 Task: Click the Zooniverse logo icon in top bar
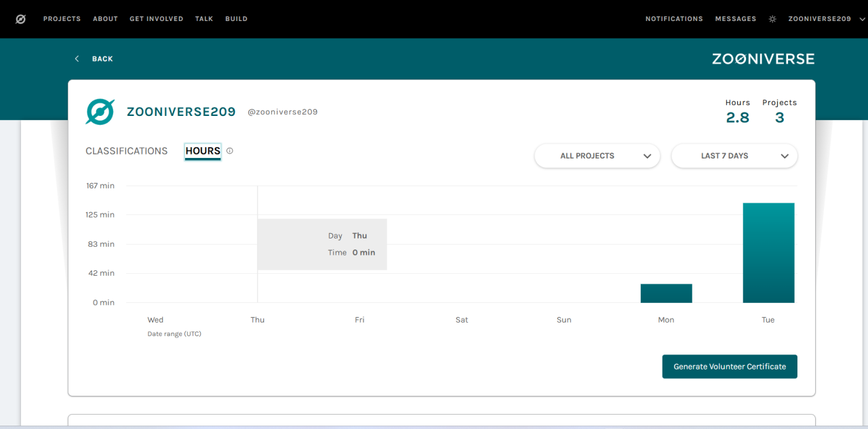click(20, 19)
